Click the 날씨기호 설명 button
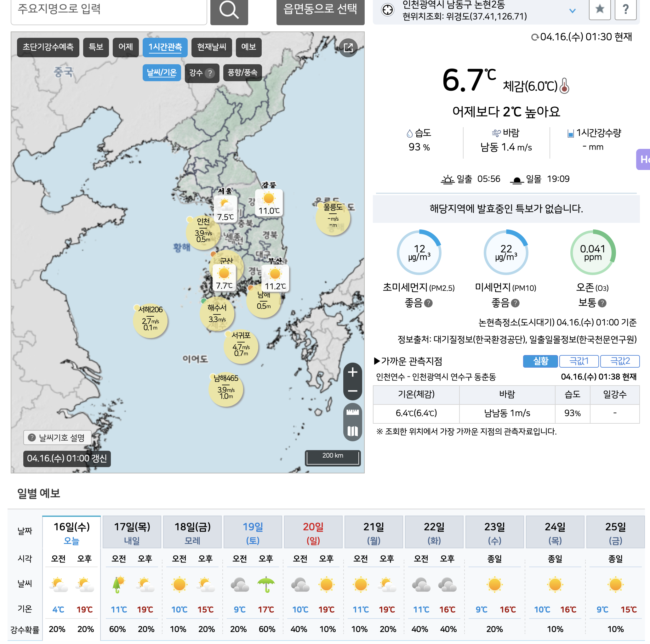The image size is (650, 644). tap(57, 438)
